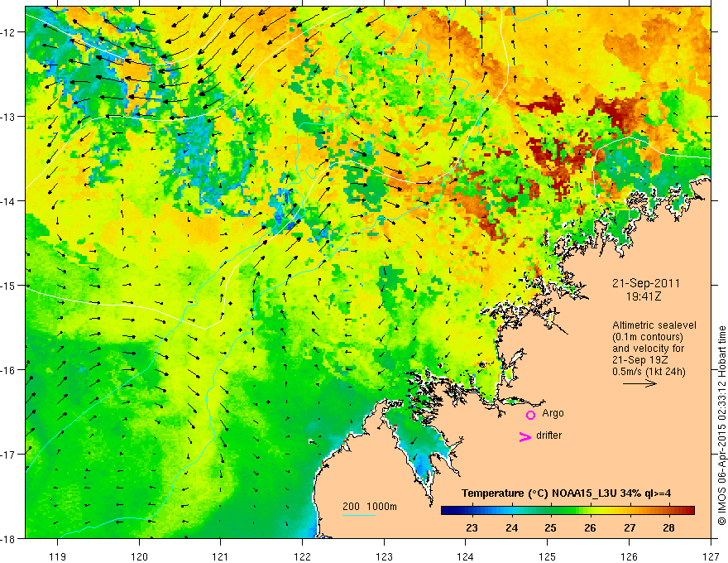This screenshot has height=563, width=728.
Task: Click the cyan 200 1000m isobath legend line
Action: tap(359, 515)
